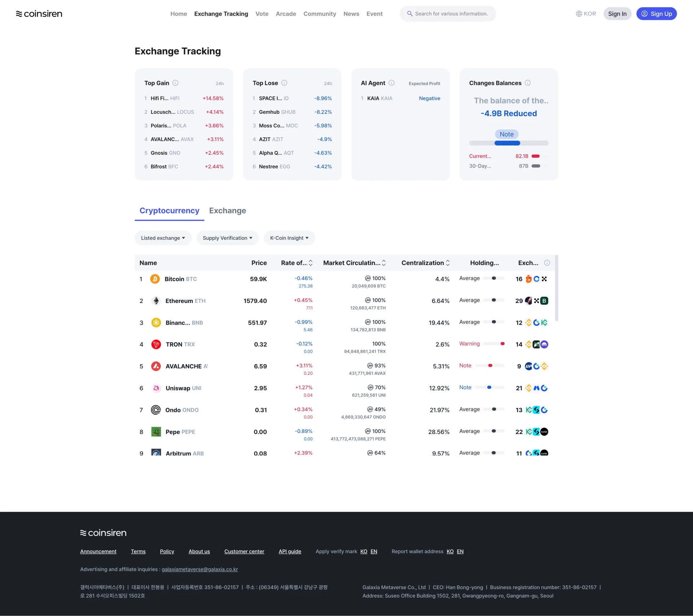Image resolution: width=693 pixels, height=616 pixels.
Task: Open the About us footer link
Action: [199, 552]
